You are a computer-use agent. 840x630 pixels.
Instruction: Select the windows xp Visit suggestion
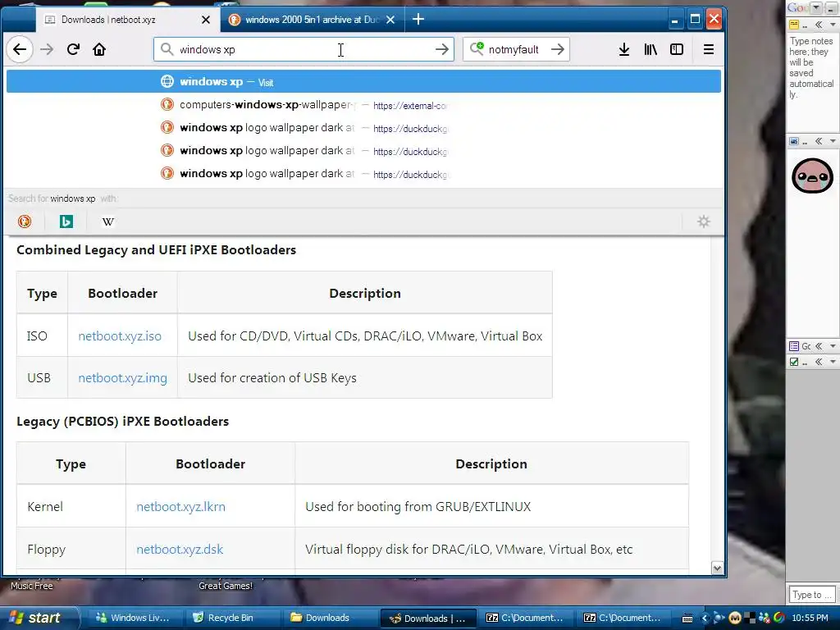[363, 81]
